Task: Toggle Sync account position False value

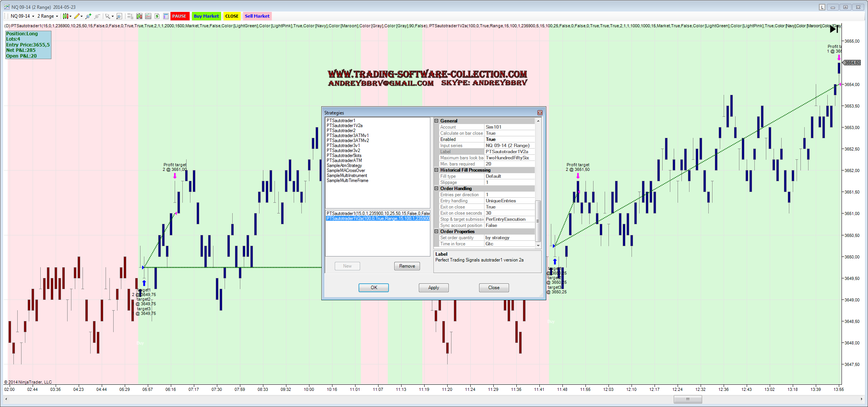Action: point(509,225)
